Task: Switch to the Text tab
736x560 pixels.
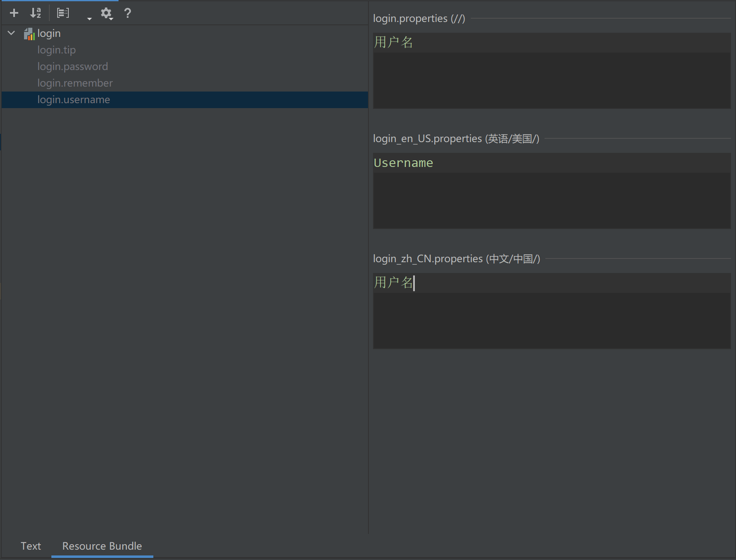Action: [x=31, y=546]
